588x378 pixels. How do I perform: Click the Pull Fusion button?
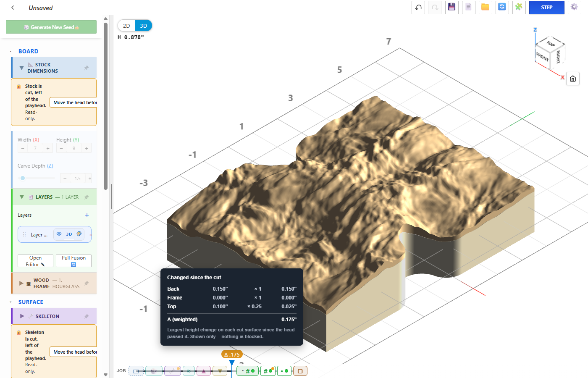point(73,261)
